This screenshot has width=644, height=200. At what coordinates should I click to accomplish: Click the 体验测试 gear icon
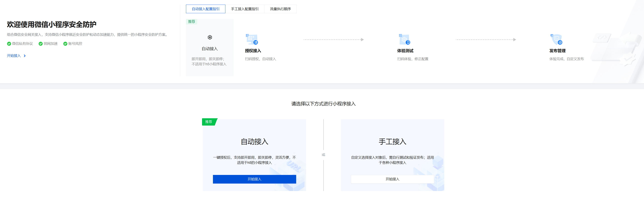(404, 39)
